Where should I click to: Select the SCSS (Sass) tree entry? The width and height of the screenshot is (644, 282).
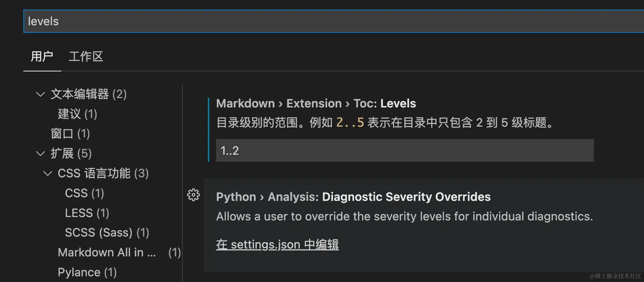click(x=107, y=233)
